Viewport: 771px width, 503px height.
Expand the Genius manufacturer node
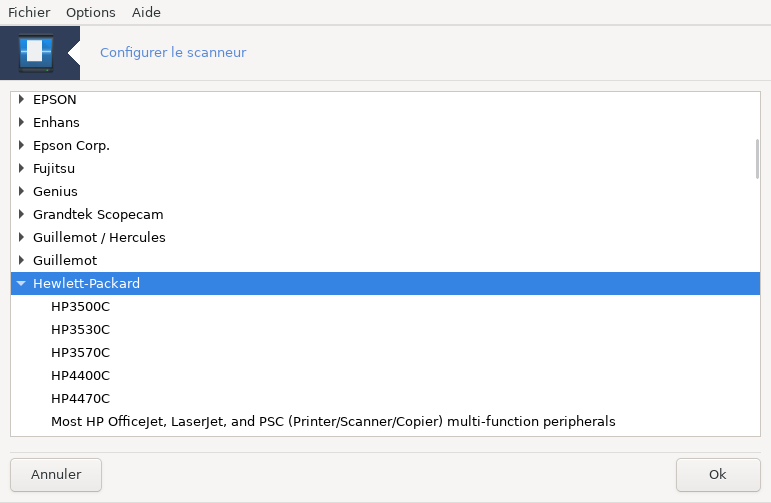(22, 191)
